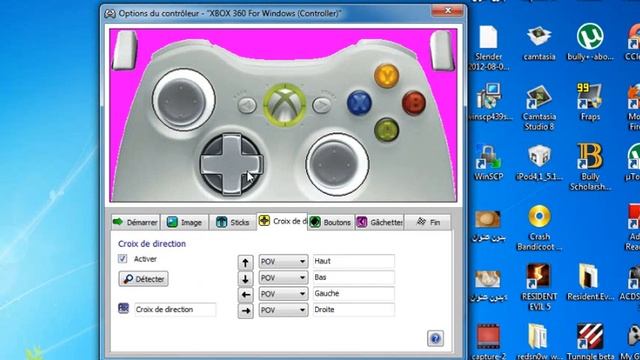Click the Droite text field
The image size is (640, 360).
pyautogui.click(x=353, y=310)
